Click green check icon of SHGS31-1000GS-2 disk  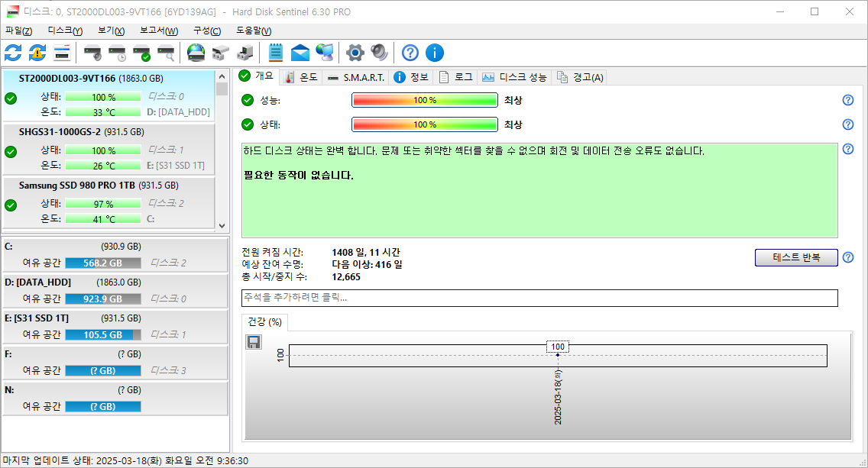[11, 152]
